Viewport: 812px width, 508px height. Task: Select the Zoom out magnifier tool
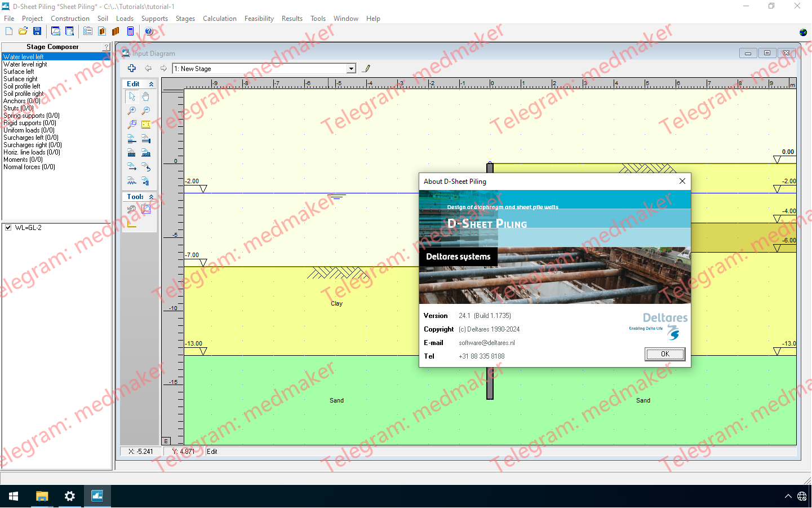coord(146,111)
